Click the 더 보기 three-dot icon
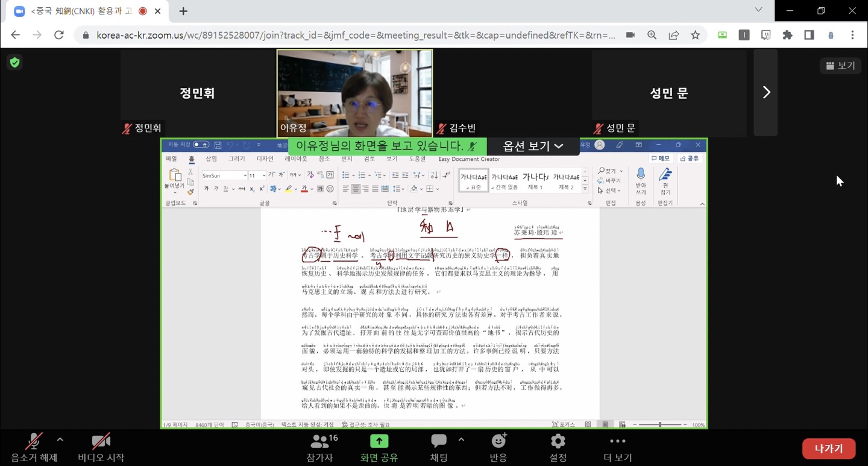 coord(617,441)
